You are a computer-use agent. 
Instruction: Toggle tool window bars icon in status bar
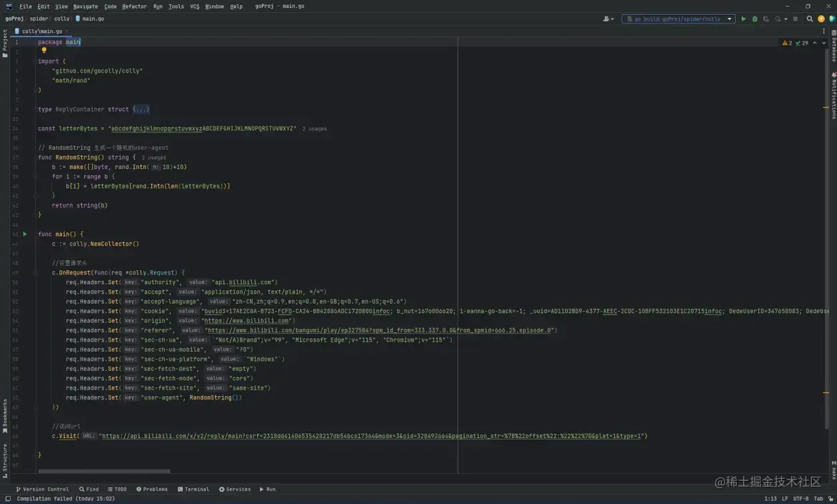[x=7, y=499]
